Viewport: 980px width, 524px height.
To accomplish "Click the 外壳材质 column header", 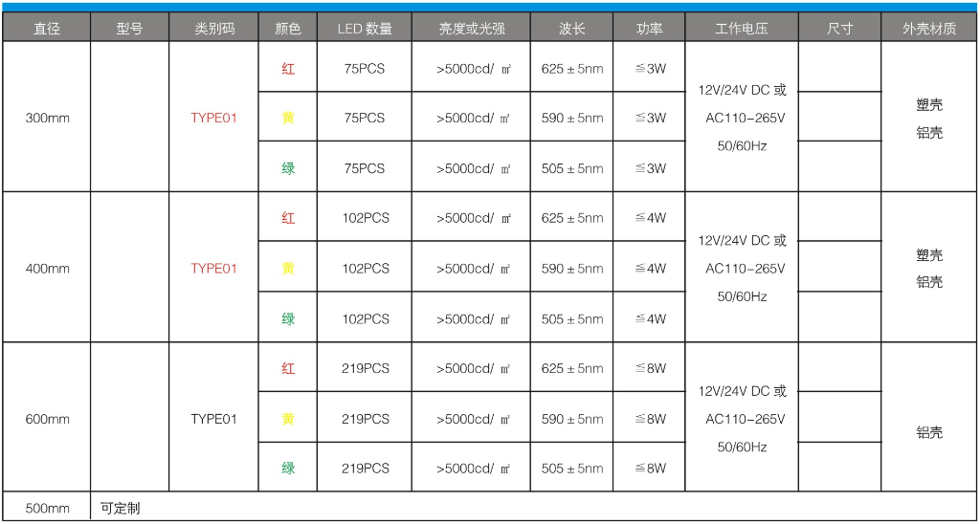I will [x=929, y=29].
